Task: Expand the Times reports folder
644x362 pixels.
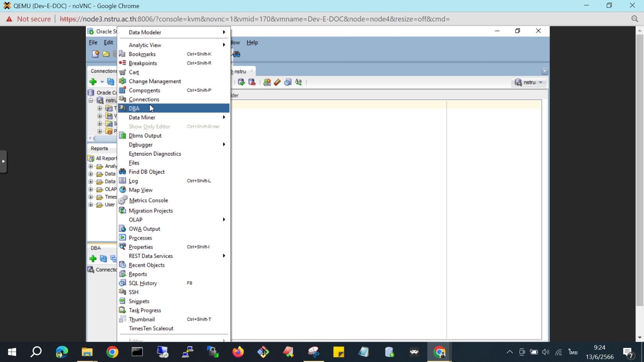Action: pyautogui.click(x=91, y=197)
